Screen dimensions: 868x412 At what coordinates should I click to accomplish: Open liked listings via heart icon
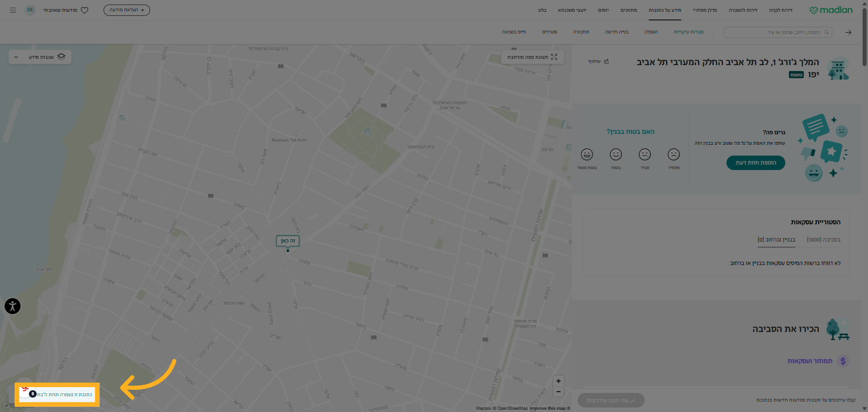85,10
